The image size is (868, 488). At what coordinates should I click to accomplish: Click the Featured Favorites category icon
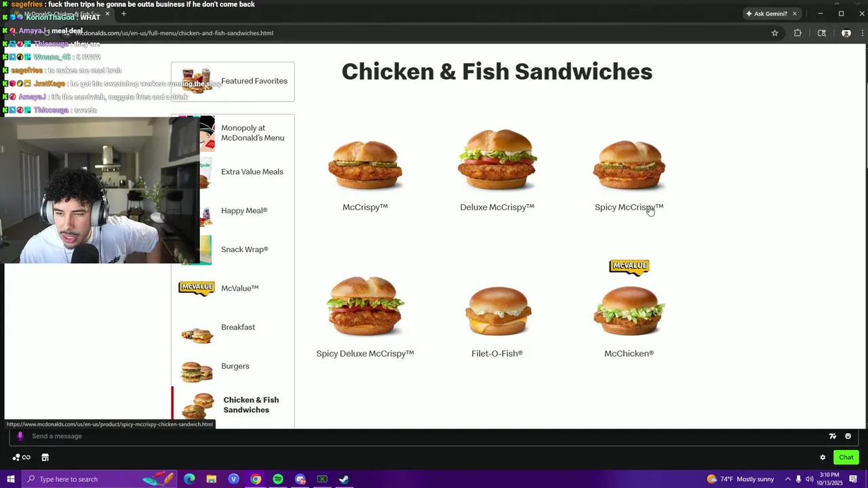click(x=197, y=81)
